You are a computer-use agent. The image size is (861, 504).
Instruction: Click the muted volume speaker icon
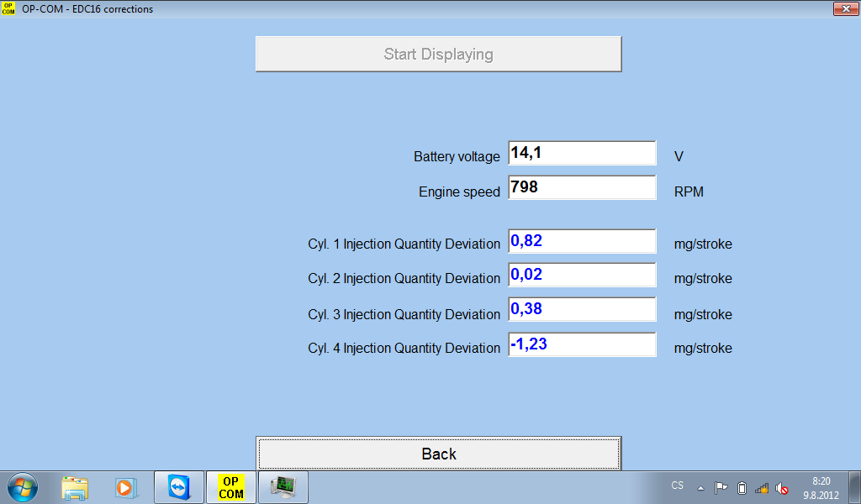[x=782, y=487]
